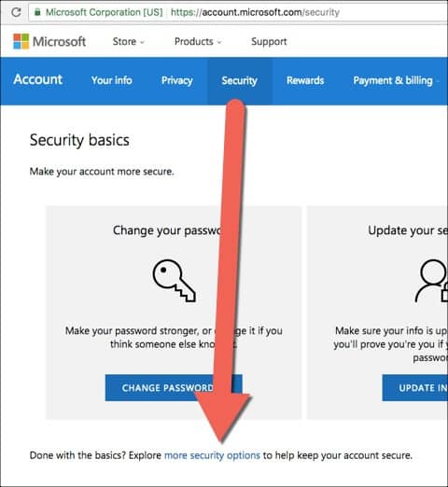This screenshot has width=448, height=487.
Task: Click the Account heading link
Action: (38, 79)
